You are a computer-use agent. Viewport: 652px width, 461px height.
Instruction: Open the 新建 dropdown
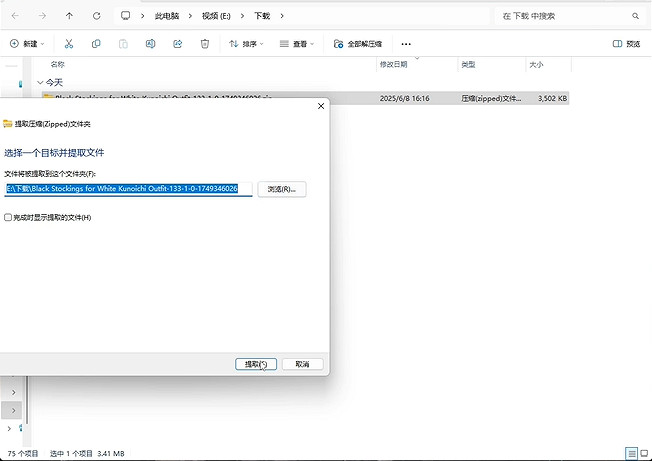coord(28,44)
